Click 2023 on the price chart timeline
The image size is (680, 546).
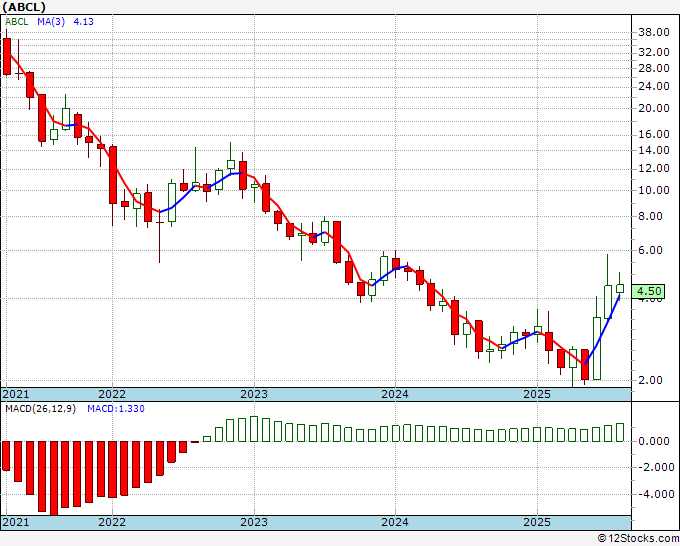click(254, 394)
